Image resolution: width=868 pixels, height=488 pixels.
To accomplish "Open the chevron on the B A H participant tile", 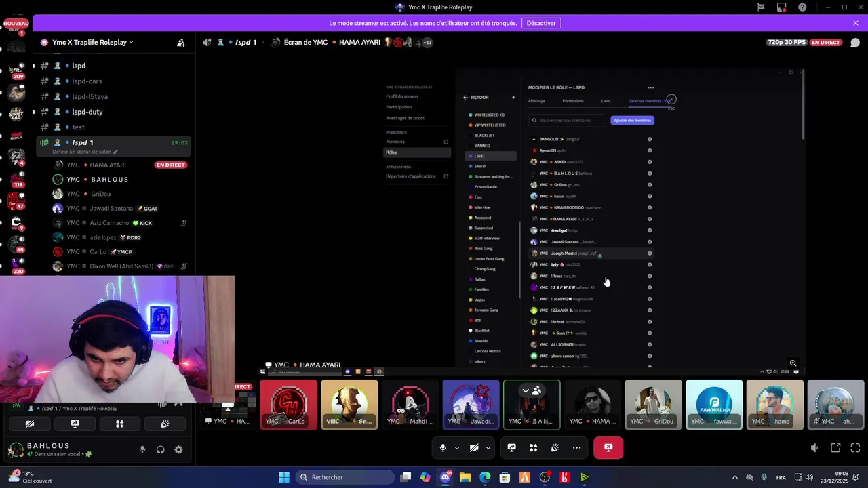I will [x=526, y=390].
